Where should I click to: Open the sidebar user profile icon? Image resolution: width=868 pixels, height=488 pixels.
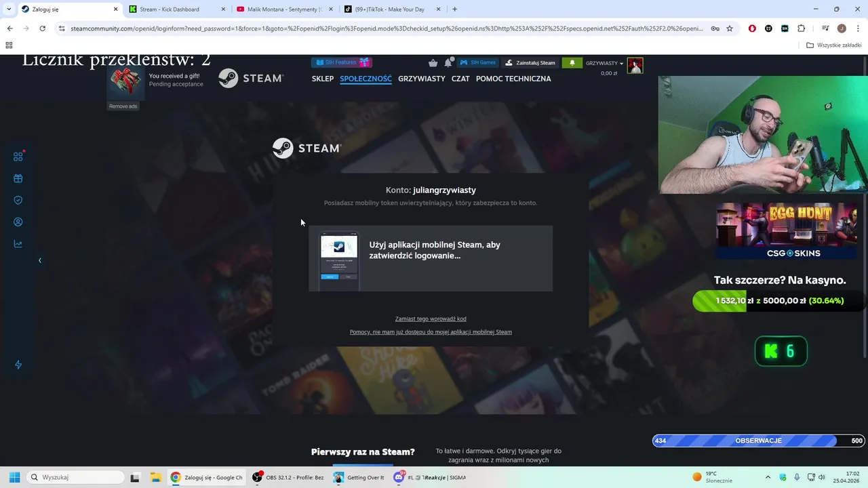pos(18,222)
